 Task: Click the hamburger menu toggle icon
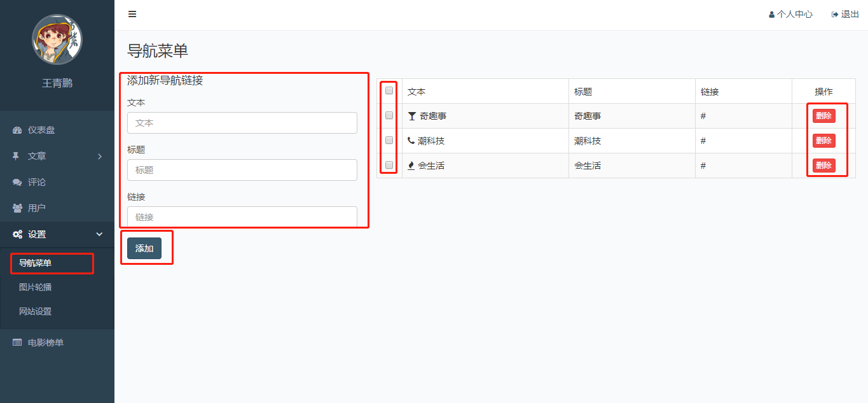pos(132,14)
